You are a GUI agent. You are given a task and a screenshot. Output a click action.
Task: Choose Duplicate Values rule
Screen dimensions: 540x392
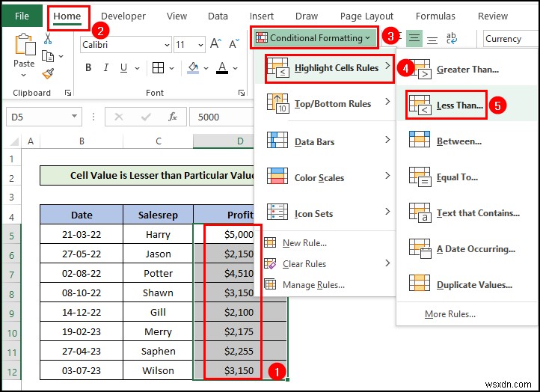pyautogui.click(x=466, y=284)
